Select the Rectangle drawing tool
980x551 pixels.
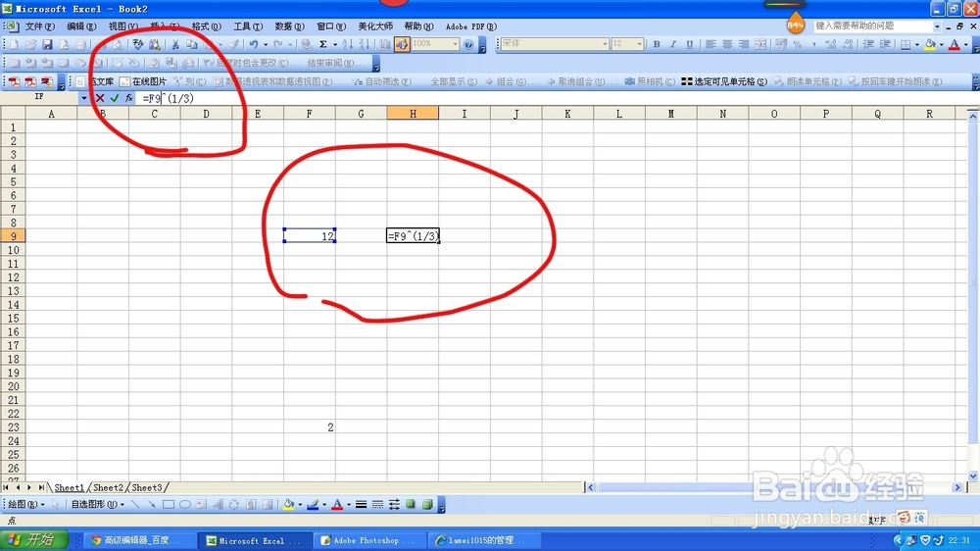click(169, 504)
